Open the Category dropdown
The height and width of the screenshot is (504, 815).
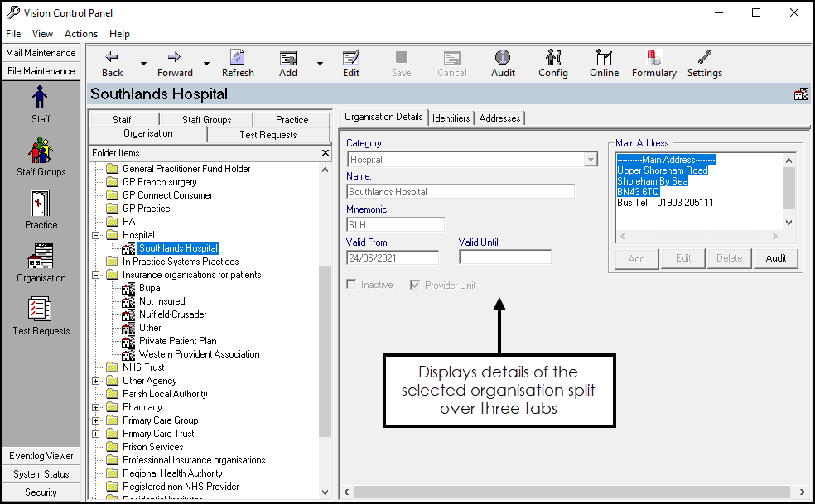[x=590, y=160]
